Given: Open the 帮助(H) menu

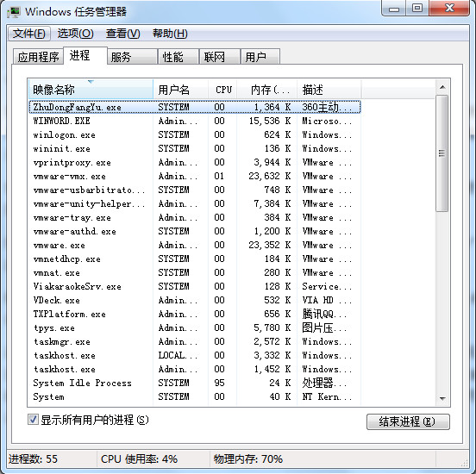Looking at the screenshot, I should [x=170, y=34].
